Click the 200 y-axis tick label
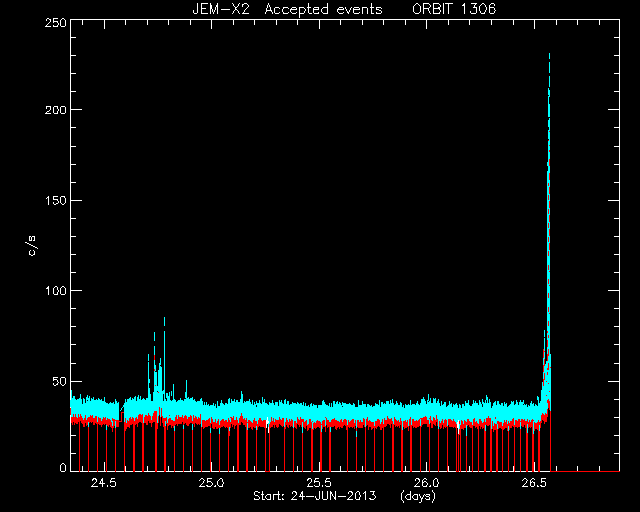 pos(56,110)
